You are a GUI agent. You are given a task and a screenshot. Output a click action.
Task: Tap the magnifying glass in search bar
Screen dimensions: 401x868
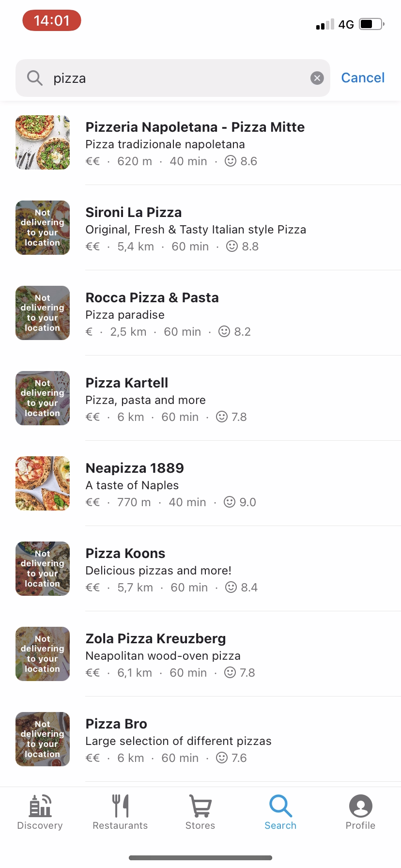tap(34, 78)
